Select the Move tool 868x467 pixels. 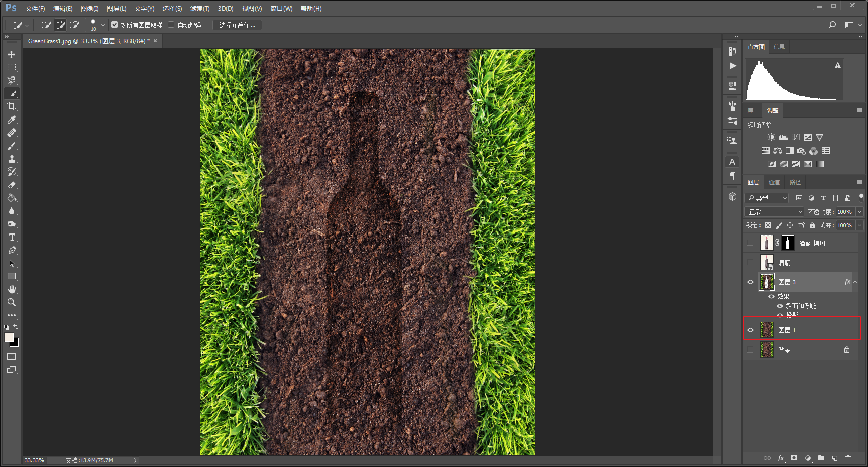click(11, 54)
